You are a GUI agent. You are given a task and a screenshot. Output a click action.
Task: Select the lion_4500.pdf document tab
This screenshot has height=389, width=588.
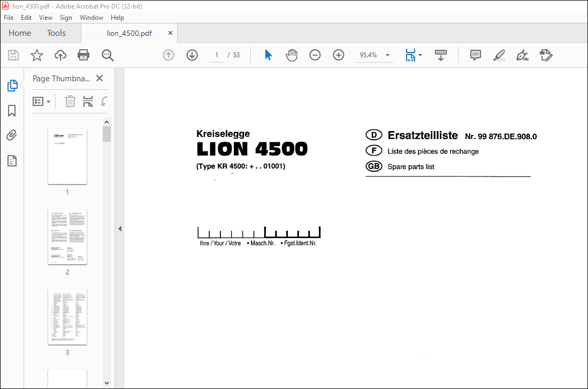point(129,33)
